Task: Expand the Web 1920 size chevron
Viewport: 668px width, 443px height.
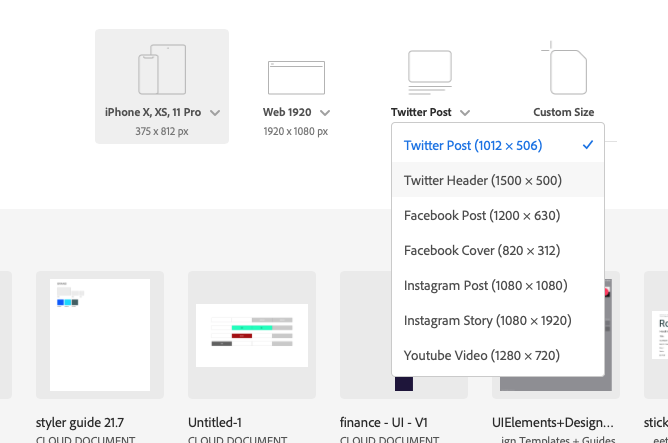Action: (325, 113)
